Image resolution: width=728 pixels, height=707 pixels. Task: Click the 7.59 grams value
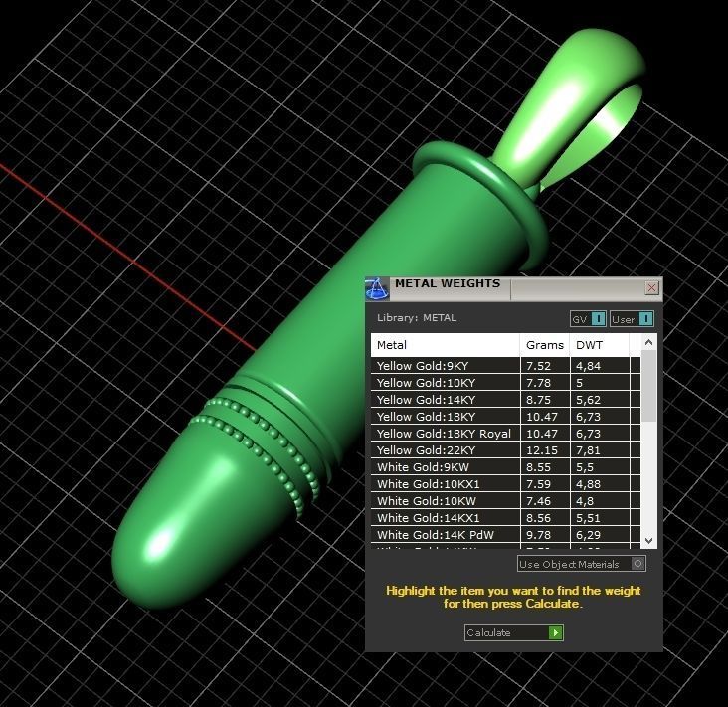(x=538, y=484)
